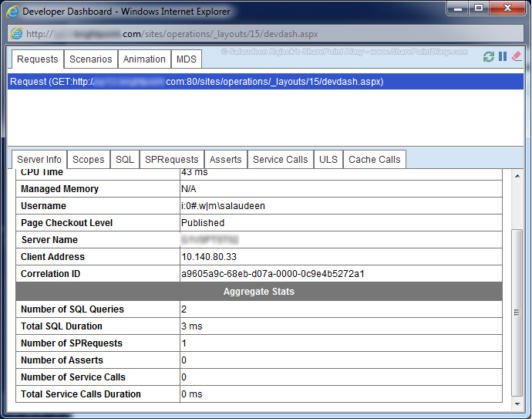
Task: Select the MDS tab
Action: tap(187, 59)
